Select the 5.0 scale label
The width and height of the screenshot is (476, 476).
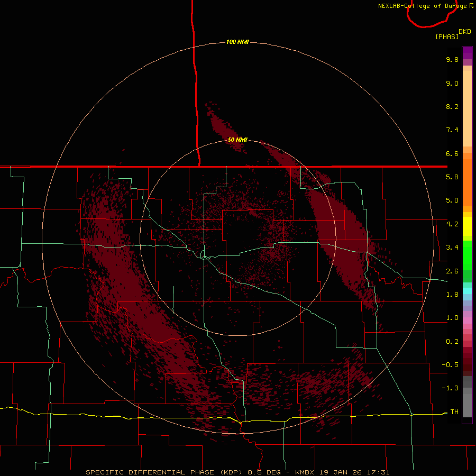452,200
